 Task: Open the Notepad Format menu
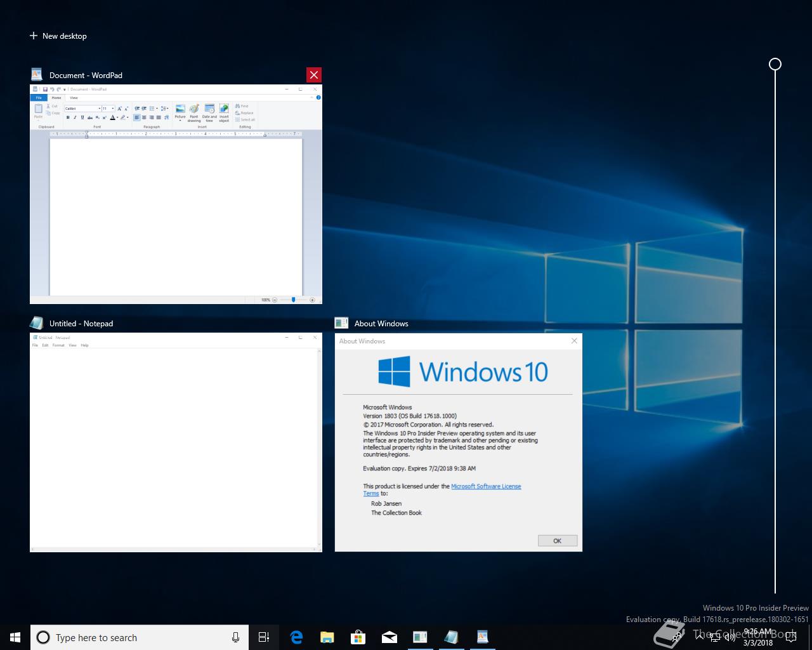(x=58, y=345)
